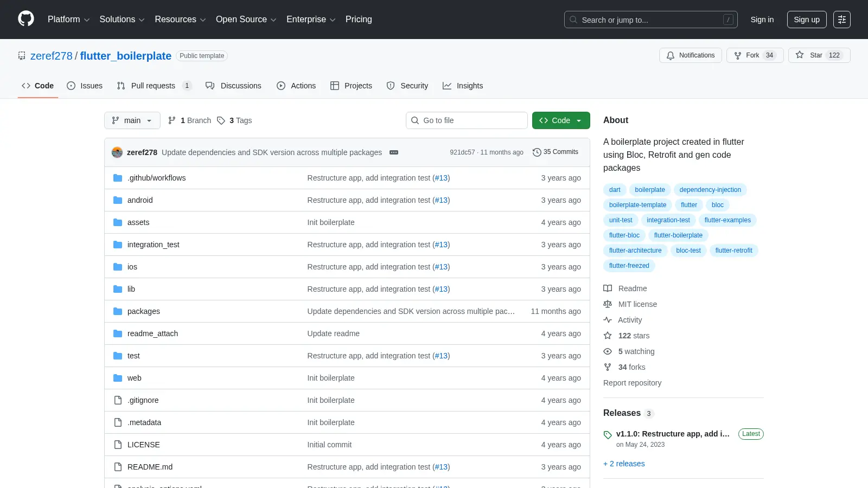Click the GitHub logo icon
868x488 pixels.
coord(26,19)
